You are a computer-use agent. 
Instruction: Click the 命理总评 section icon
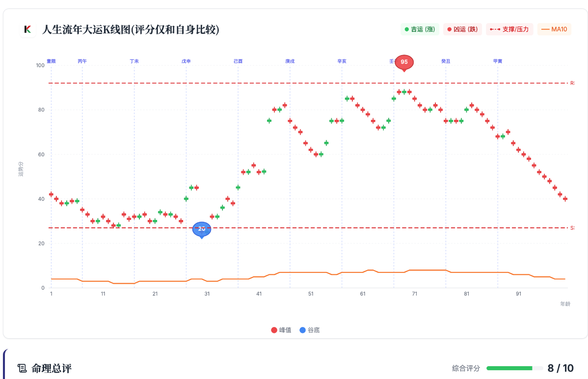(22, 368)
